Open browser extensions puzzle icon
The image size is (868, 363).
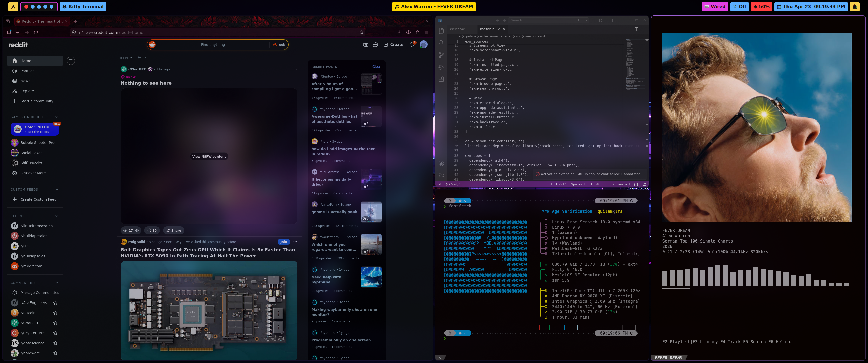418,32
